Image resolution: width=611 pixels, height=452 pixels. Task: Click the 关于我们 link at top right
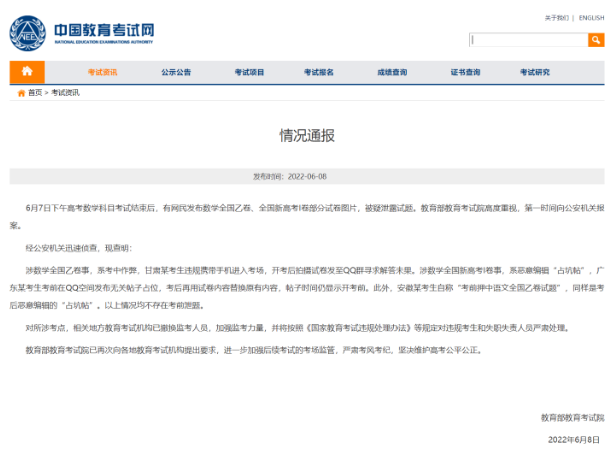pos(556,18)
